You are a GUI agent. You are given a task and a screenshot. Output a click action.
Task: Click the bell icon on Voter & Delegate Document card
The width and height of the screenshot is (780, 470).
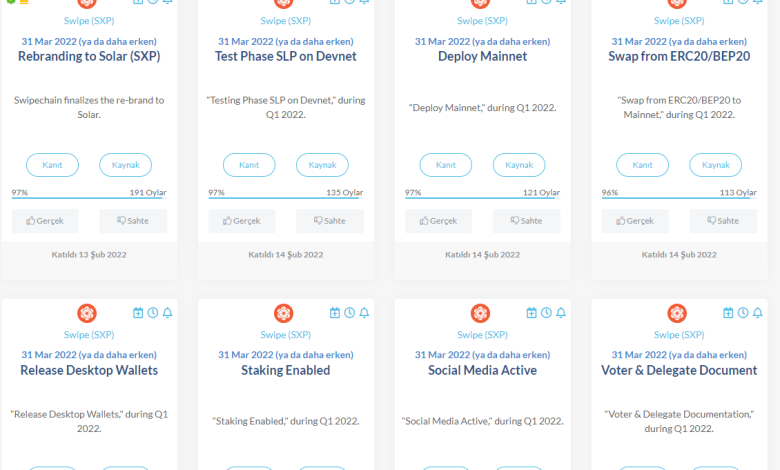758,313
